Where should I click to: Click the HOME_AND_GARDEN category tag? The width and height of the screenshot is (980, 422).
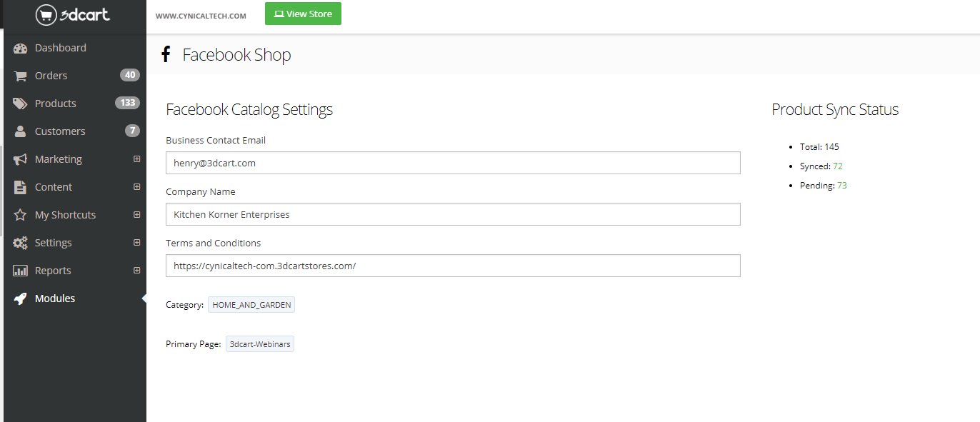251,305
